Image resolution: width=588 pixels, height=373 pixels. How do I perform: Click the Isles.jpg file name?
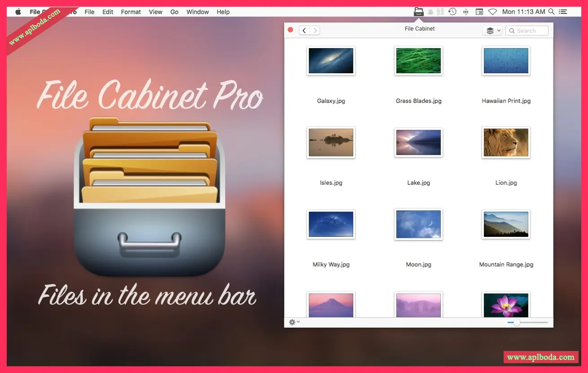click(331, 183)
